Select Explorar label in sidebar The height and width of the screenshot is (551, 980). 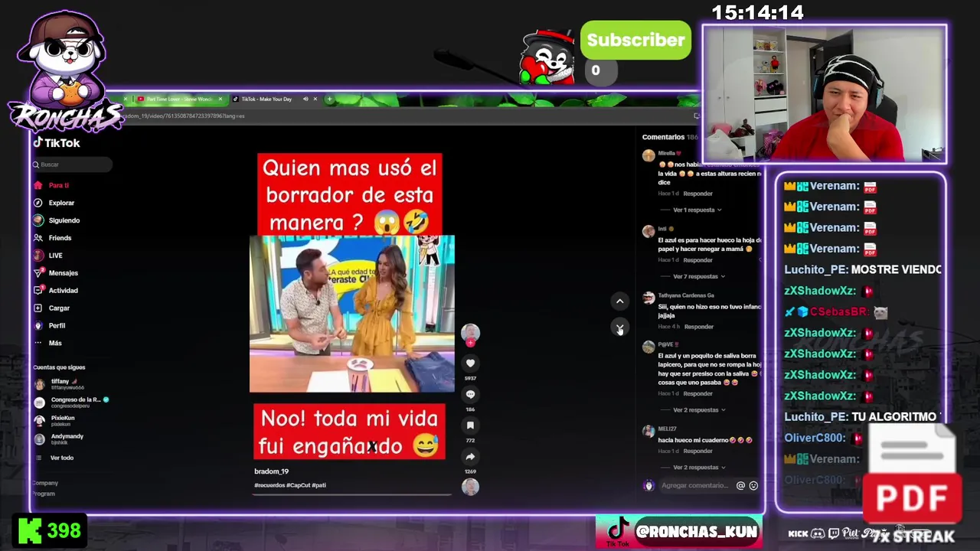(x=61, y=203)
